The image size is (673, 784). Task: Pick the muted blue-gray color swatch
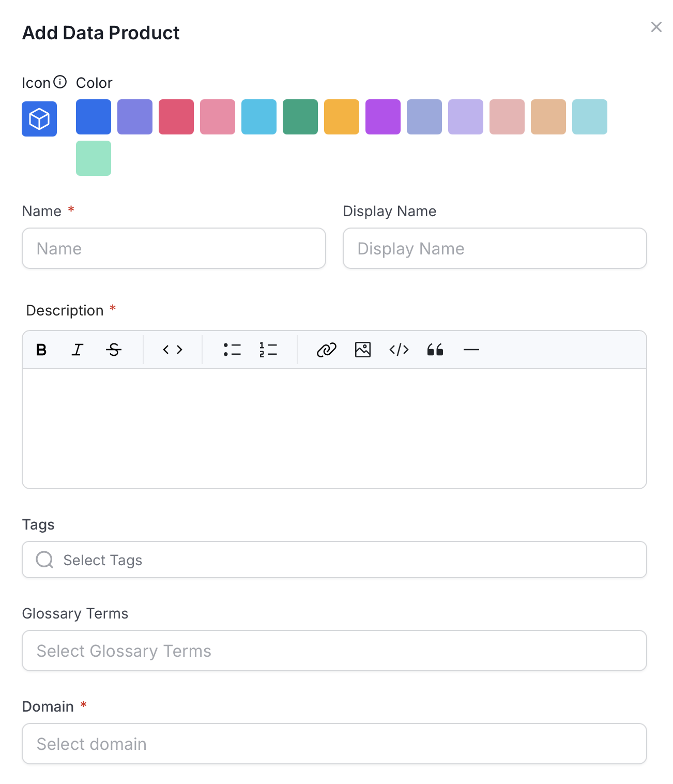point(424,117)
